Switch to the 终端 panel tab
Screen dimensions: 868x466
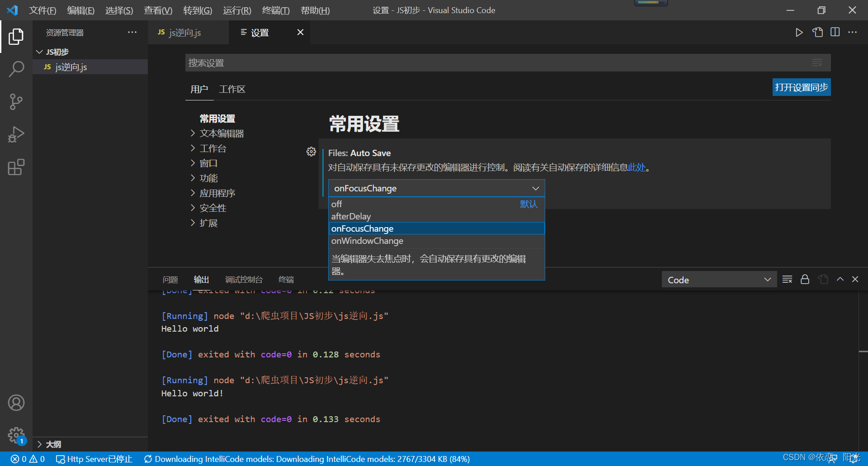(286, 280)
